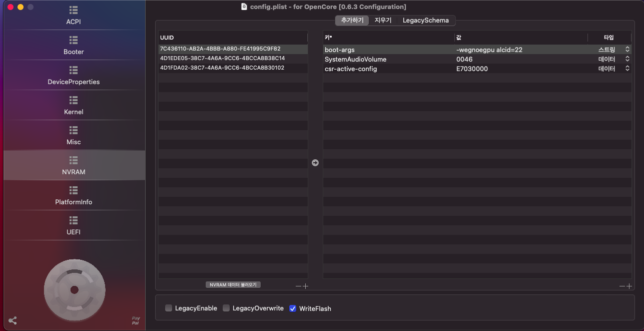Screen dimensions: 644x331
Task: Click the round dial graphic in sidebar
Action: coord(75,290)
